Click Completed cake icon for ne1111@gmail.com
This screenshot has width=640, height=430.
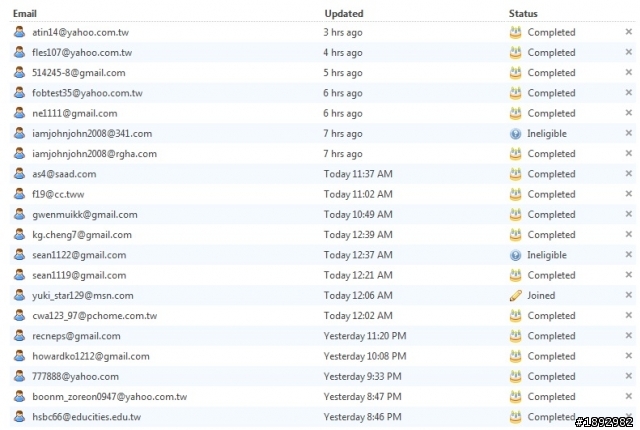(516, 113)
